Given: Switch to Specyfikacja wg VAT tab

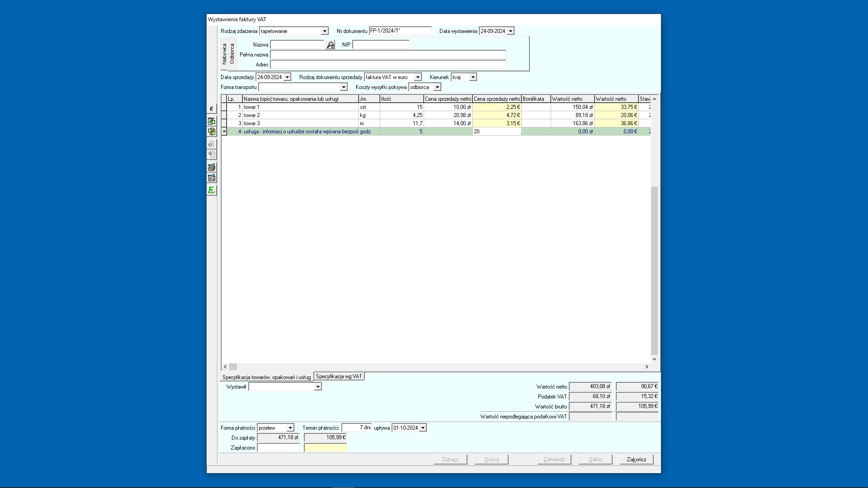Looking at the screenshot, I should tap(339, 376).
